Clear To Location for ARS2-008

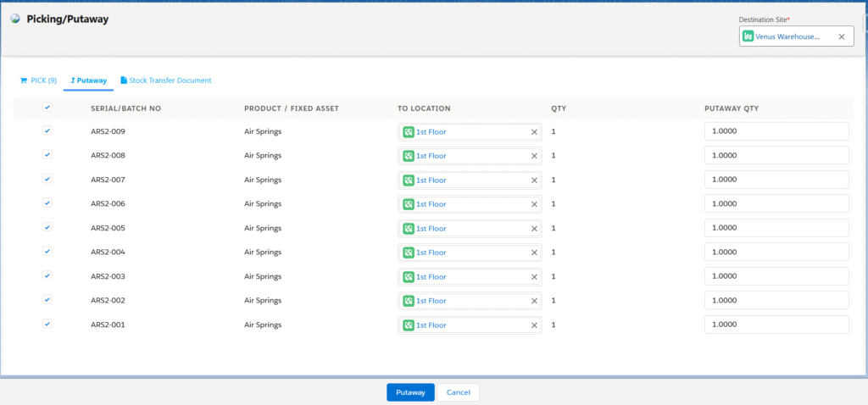coord(534,156)
